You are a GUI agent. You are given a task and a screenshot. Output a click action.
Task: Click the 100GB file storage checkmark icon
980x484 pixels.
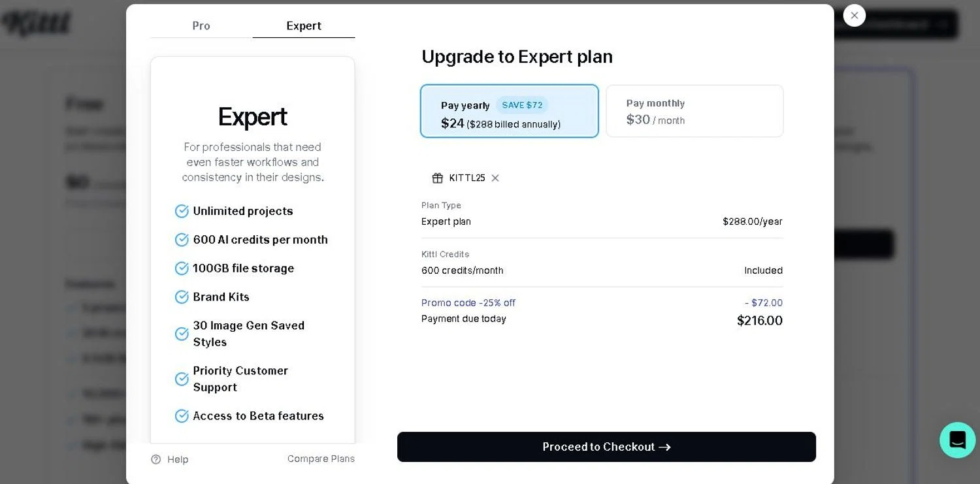click(x=182, y=268)
